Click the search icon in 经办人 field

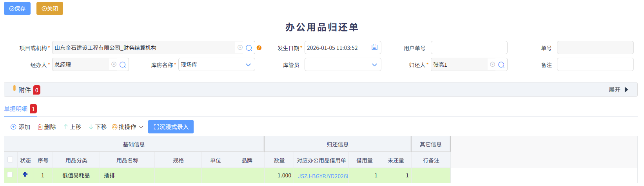(123, 65)
